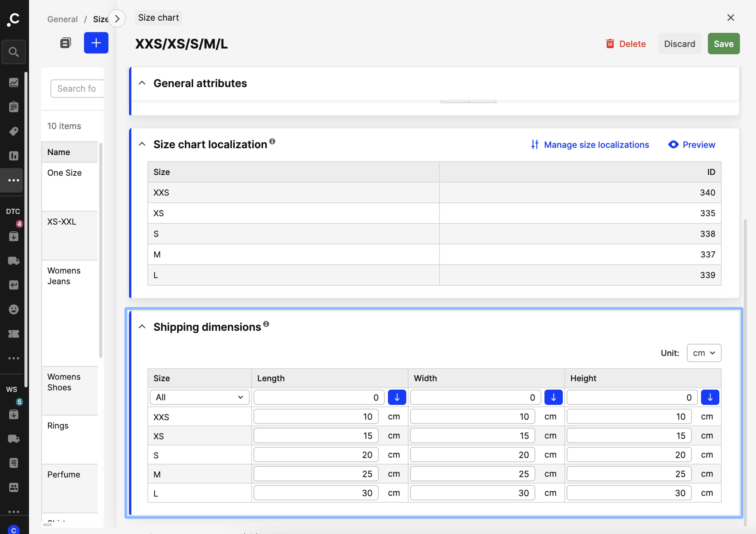Viewport: 756px width, 534px height.
Task: Collapse the Size chart localization section
Action: 142,144
